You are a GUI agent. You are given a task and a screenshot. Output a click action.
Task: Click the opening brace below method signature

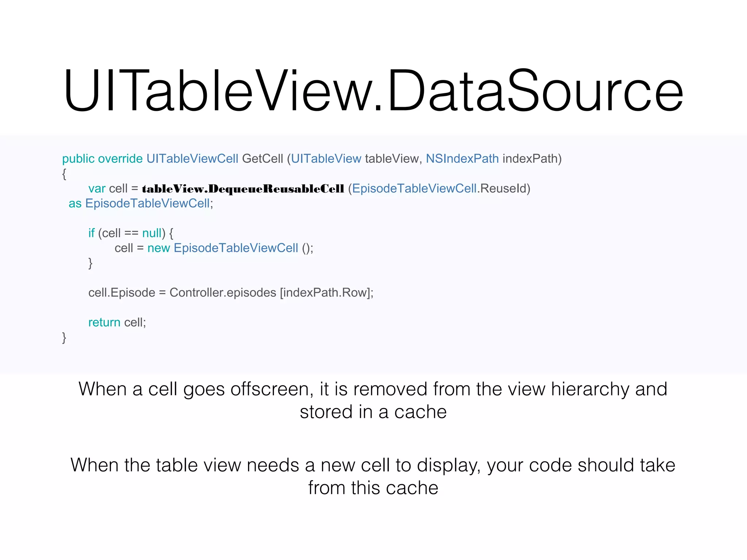point(64,174)
